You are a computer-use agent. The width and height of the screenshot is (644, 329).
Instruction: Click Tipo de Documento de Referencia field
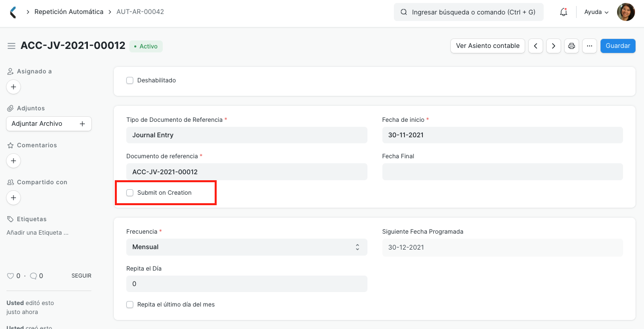(x=247, y=135)
